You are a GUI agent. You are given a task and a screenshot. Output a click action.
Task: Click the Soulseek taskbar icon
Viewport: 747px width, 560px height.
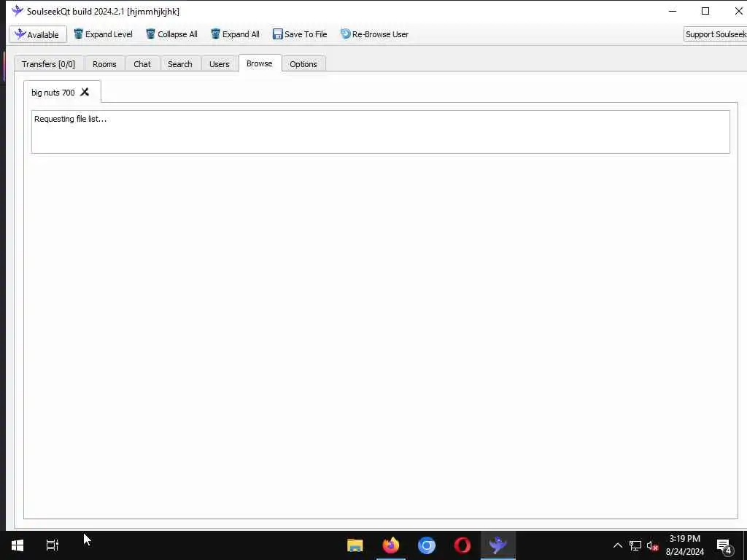(498, 545)
